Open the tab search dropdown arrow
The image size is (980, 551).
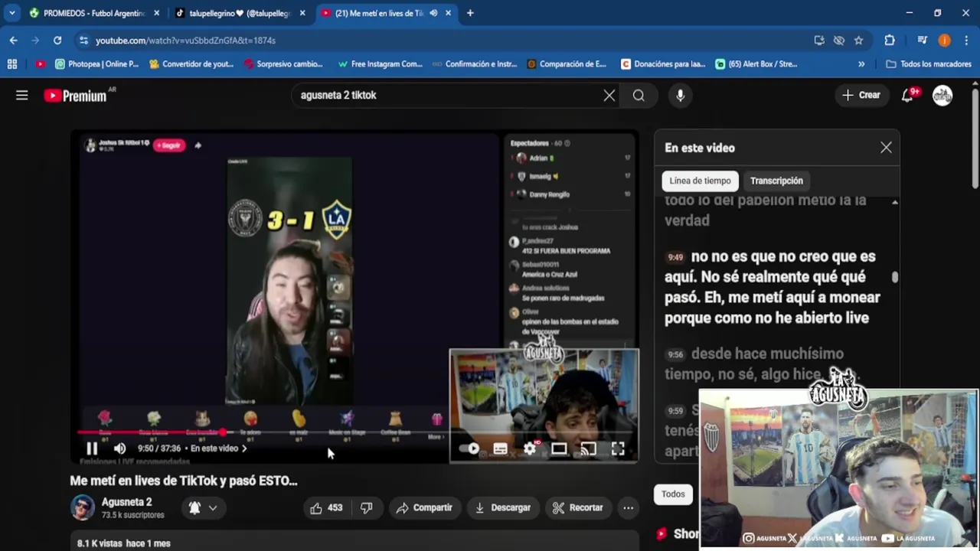click(11, 13)
